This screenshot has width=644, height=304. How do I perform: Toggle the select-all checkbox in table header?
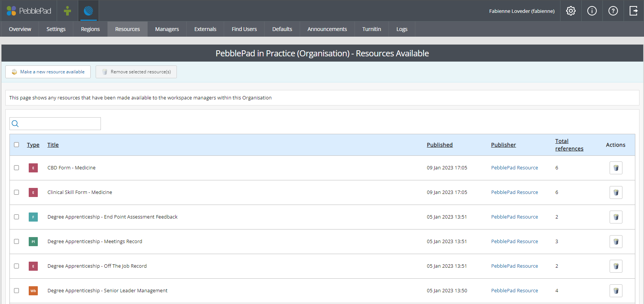pos(16,144)
